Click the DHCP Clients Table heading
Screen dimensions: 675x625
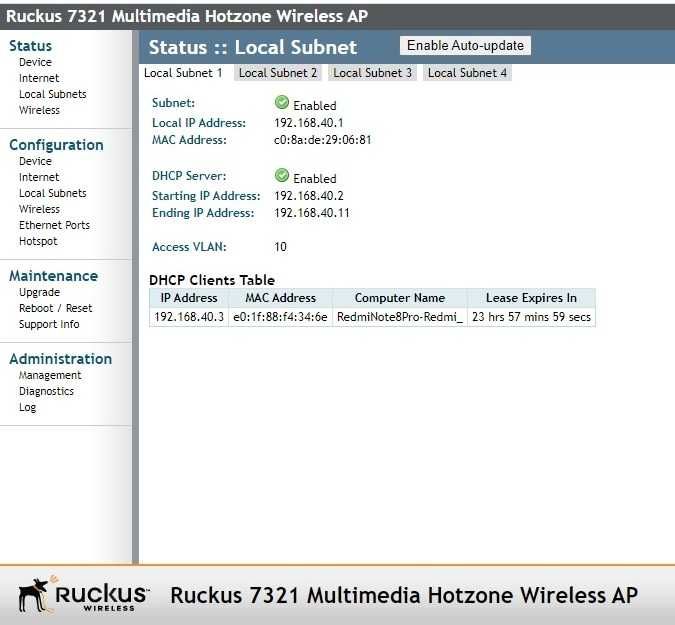tap(212, 280)
